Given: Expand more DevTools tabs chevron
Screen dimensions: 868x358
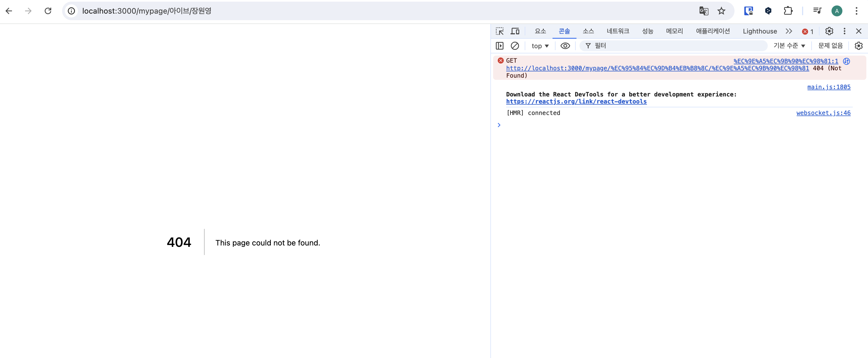Looking at the screenshot, I should [788, 31].
